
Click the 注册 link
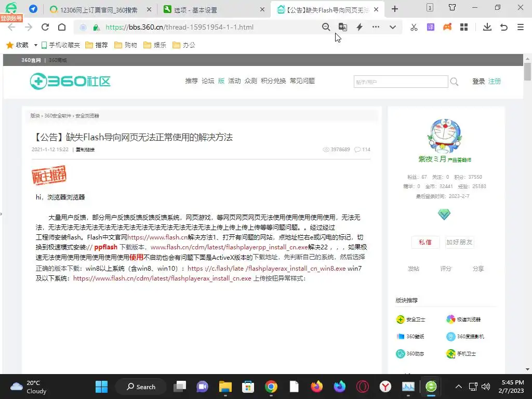pyautogui.click(x=495, y=82)
